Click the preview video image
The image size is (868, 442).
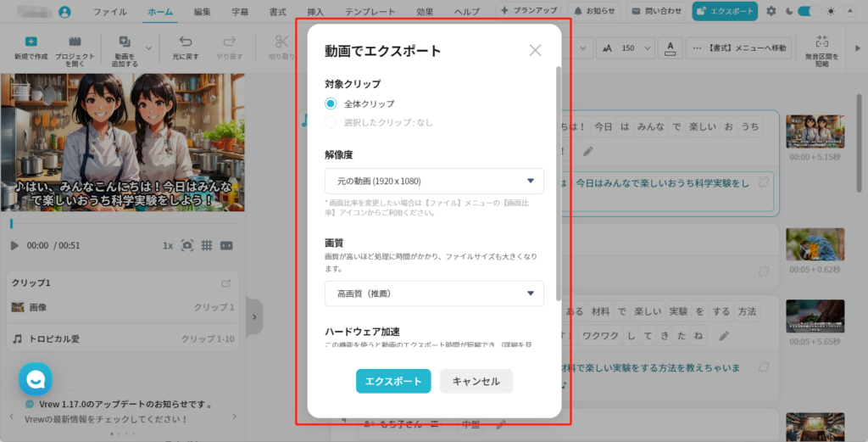122,143
